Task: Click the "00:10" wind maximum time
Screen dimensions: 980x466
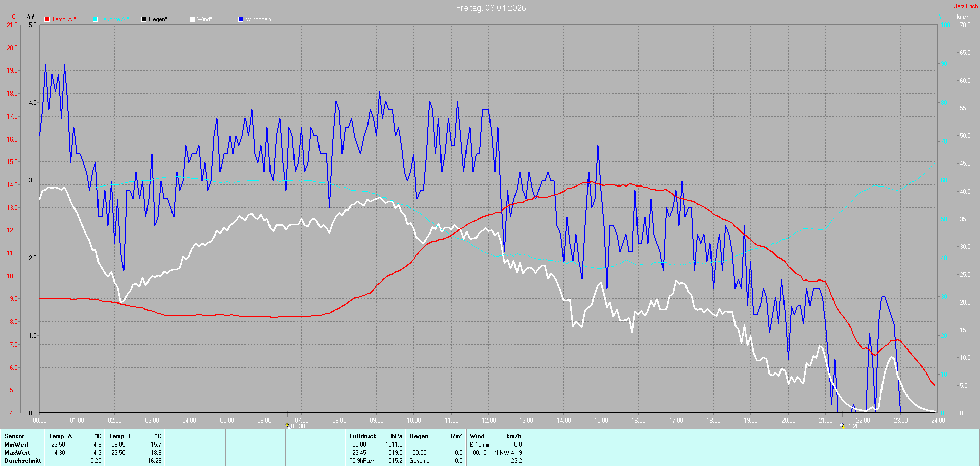Action: (x=480, y=453)
